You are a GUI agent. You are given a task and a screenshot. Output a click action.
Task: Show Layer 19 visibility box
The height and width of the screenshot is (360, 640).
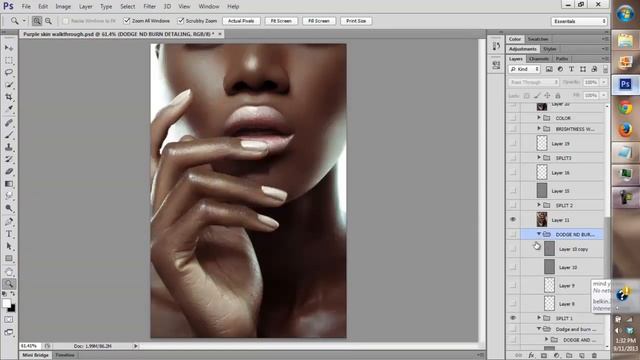513,143
